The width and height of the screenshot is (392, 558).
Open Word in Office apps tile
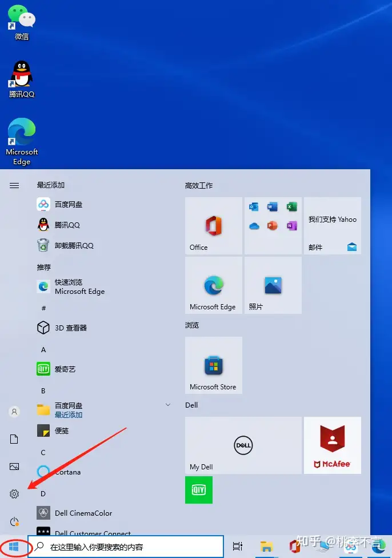pyautogui.click(x=273, y=207)
